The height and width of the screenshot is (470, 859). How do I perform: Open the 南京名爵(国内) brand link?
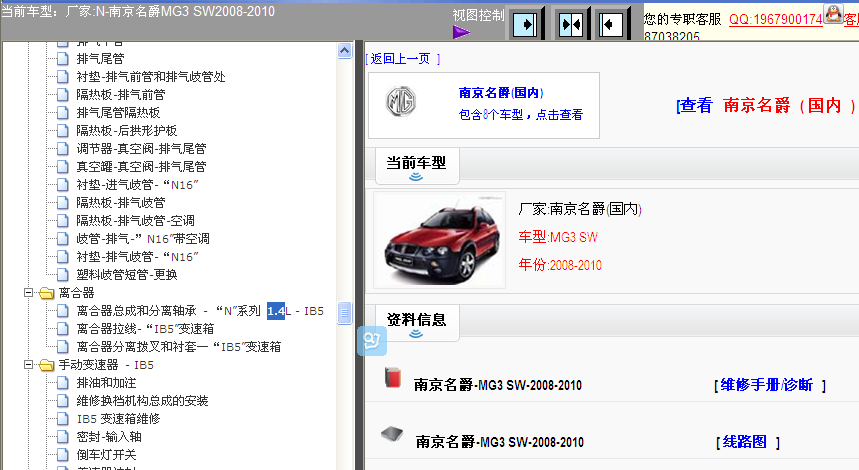(501, 93)
